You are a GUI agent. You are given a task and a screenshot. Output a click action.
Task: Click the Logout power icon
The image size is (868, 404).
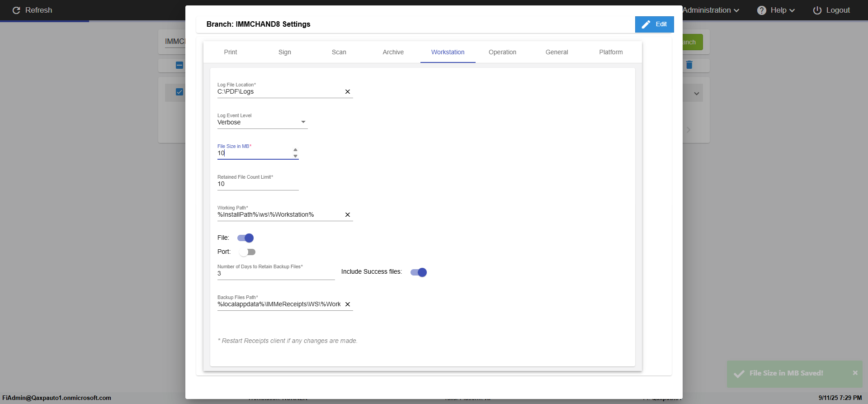(817, 10)
